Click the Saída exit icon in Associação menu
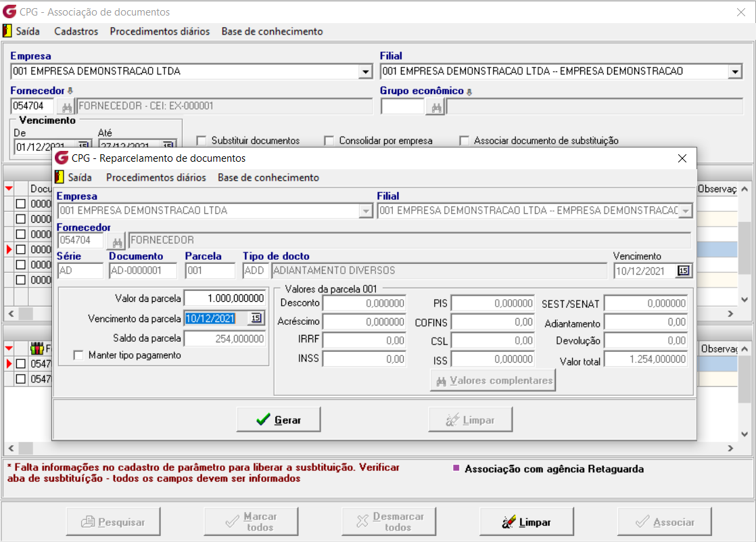This screenshot has width=756, height=542. click(7, 31)
